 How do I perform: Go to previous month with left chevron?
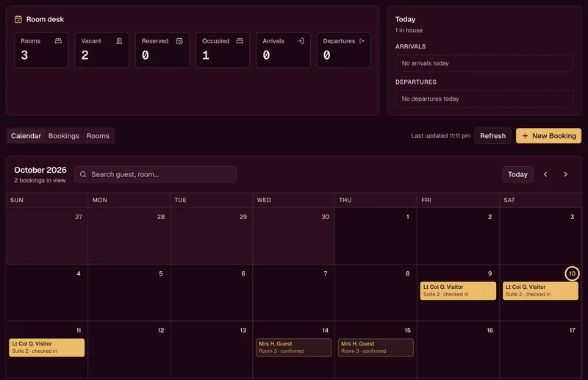[x=545, y=174]
